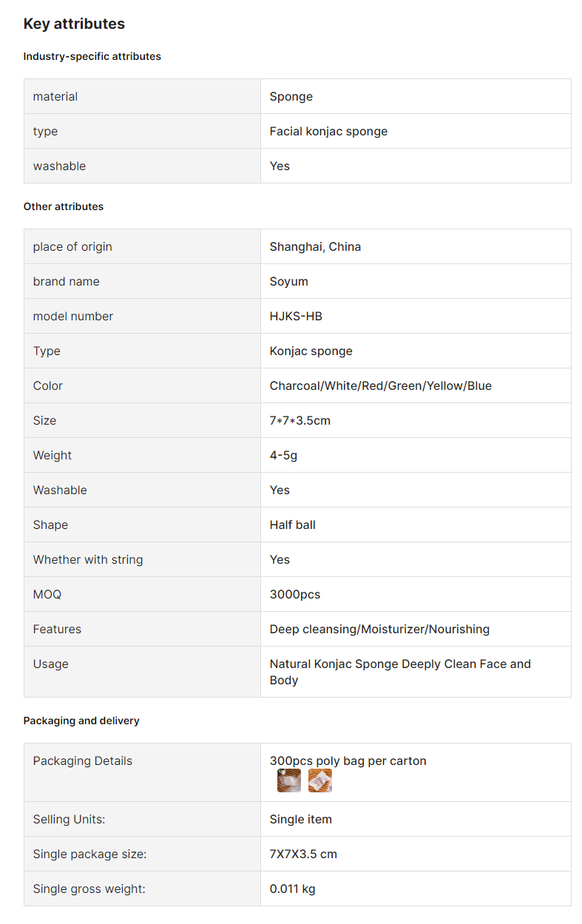
Task: Click the Shanghai, China origin value
Action: (315, 246)
